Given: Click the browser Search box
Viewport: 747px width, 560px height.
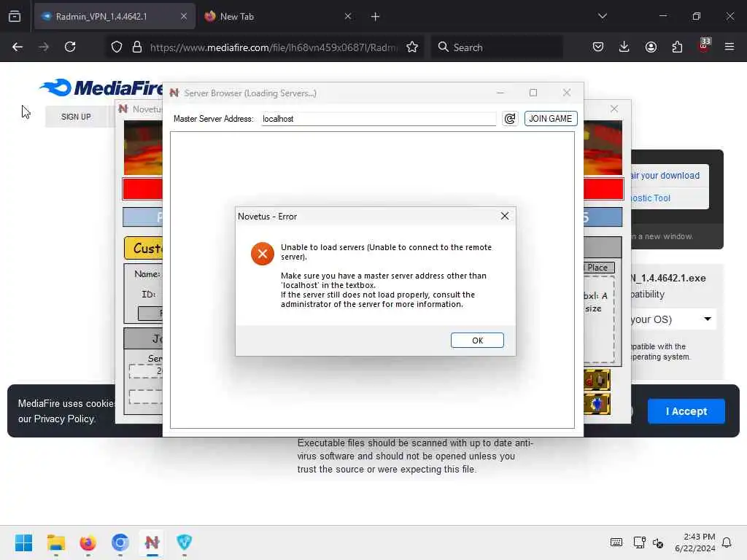Looking at the screenshot, I should (x=498, y=47).
